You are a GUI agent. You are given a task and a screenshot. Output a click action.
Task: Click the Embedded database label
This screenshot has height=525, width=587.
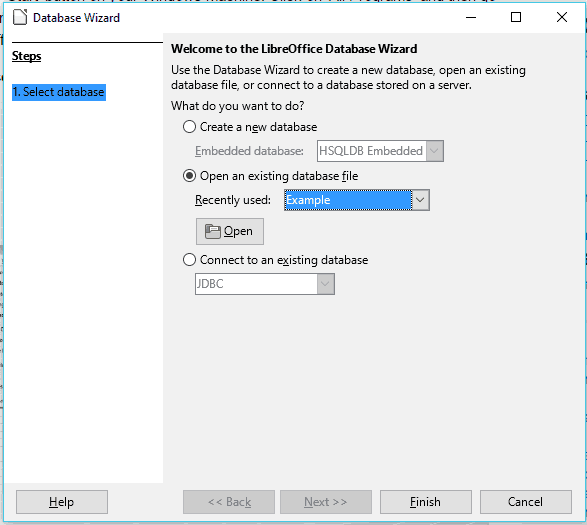tap(249, 151)
